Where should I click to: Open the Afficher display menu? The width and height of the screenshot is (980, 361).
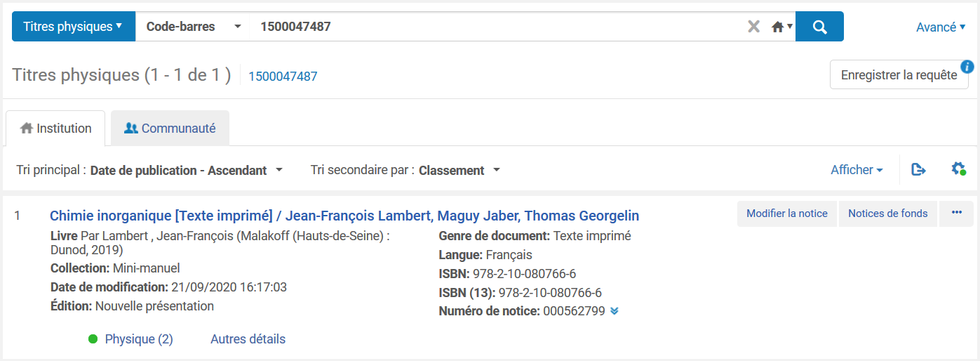point(857,170)
